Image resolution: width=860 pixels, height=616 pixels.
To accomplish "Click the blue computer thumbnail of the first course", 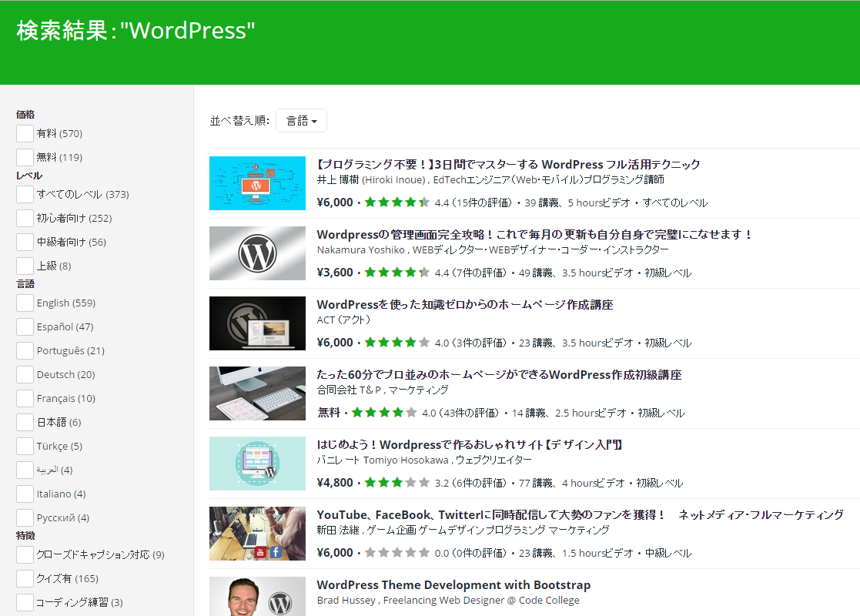I will pyautogui.click(x=257, y=183).
